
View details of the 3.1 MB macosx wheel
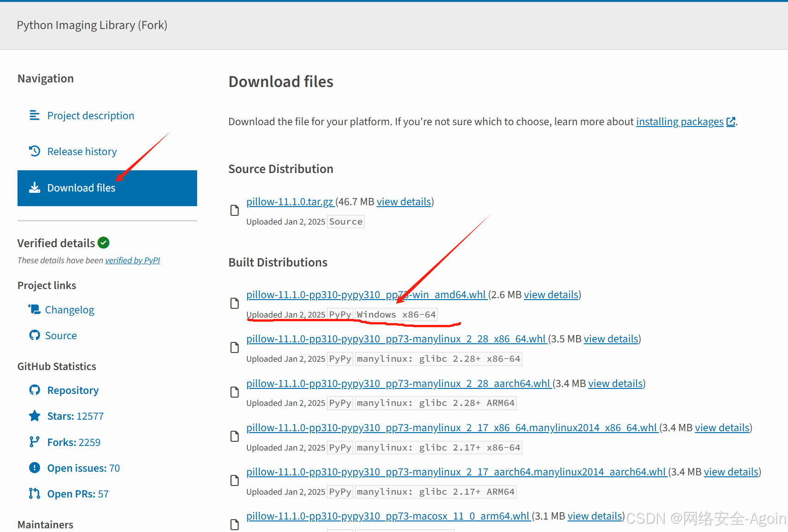pos(595,516)
